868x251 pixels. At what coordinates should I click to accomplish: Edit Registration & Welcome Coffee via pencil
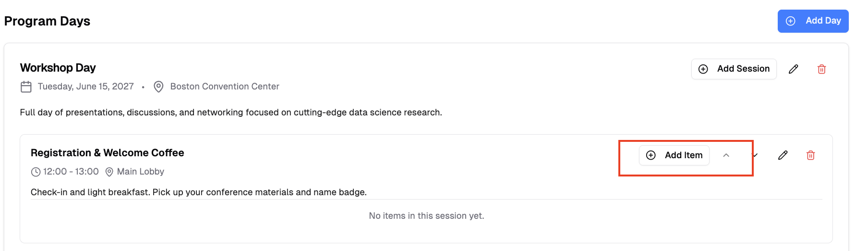[x=783, y=155]
